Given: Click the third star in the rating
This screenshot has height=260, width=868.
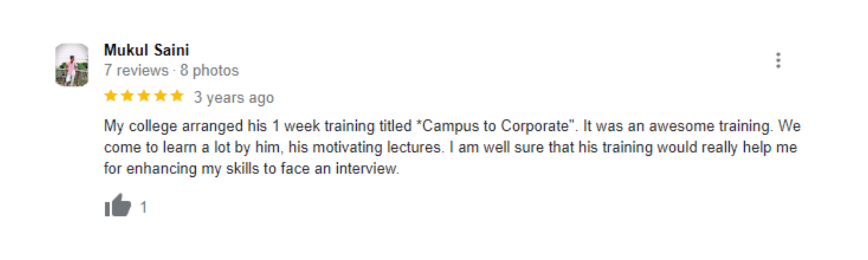Looking at the screenshot, I should pos(144,95).
